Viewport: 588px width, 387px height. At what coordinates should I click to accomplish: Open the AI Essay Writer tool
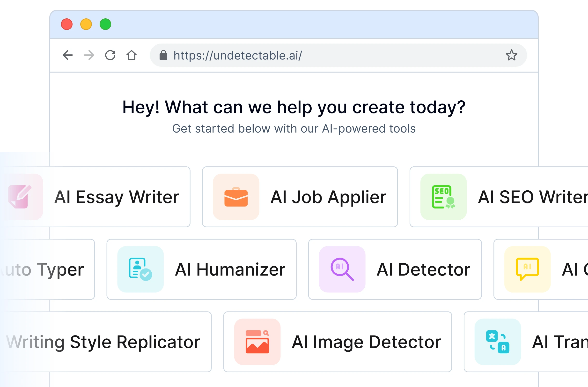116,197
